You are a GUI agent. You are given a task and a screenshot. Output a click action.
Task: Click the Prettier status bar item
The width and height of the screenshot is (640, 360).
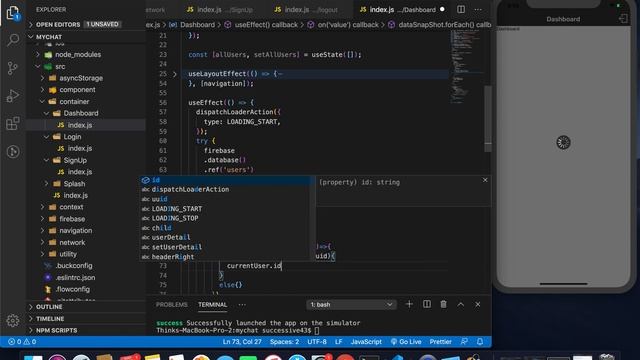pyautogui.click(x=440, y=342)
